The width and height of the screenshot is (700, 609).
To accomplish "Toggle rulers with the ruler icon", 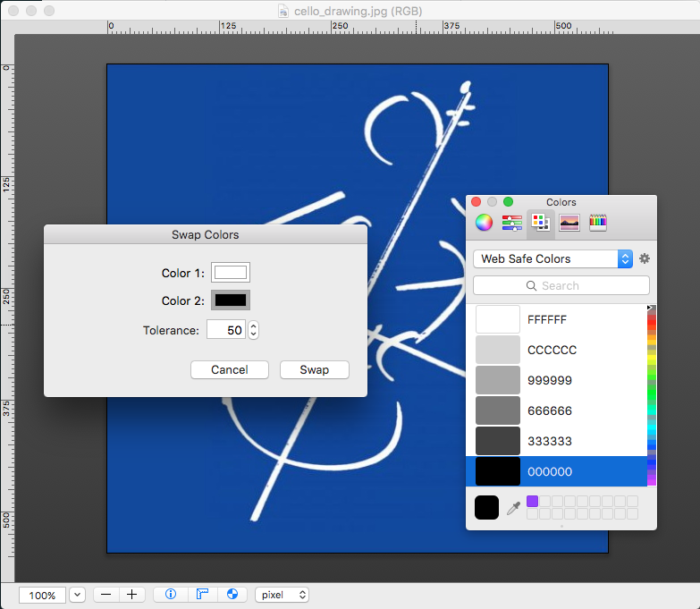I will click(x=202, y=595).
